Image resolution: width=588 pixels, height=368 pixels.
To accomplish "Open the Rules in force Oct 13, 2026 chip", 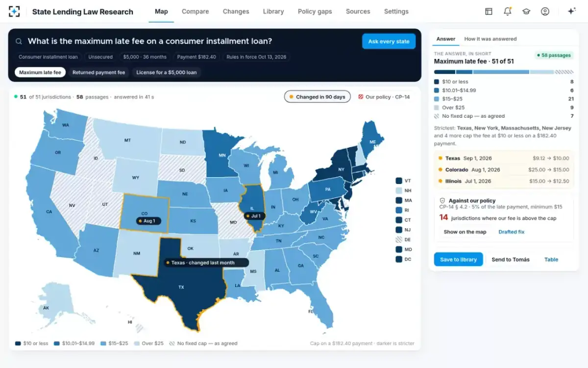I will [x=257, y=57].
